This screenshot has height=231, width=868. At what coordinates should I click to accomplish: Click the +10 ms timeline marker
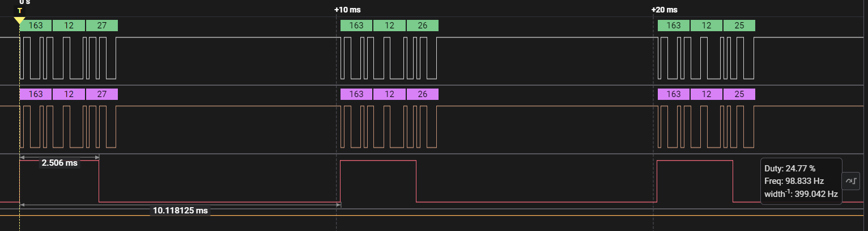coord(347,10)
